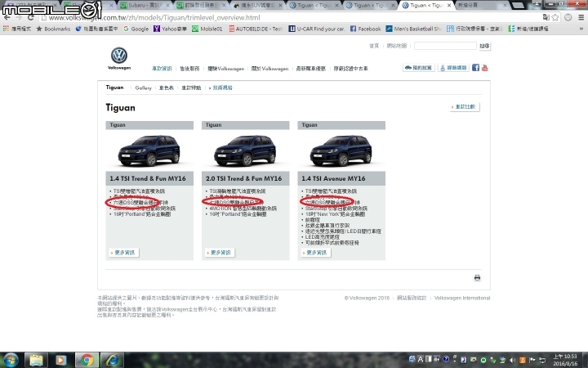Image resolution: width=588 pixels, height=368 pixels.
Task: Click the 2.0 TSI Trend & Fun MY16 heading
Action: pos(243,178)
